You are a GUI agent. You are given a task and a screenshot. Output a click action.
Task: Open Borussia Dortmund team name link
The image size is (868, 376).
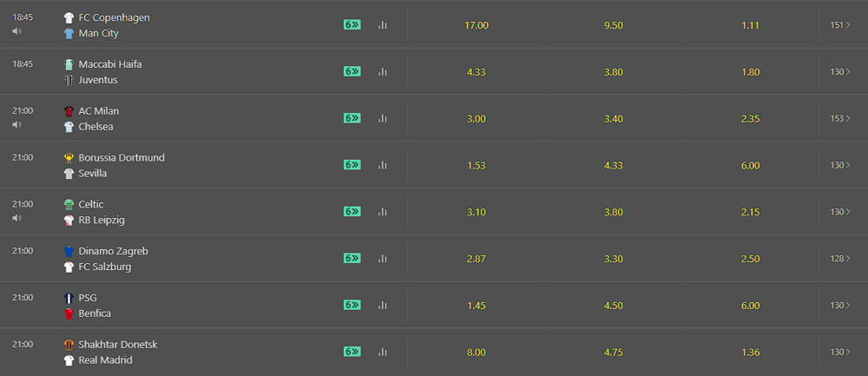(122, 158)
